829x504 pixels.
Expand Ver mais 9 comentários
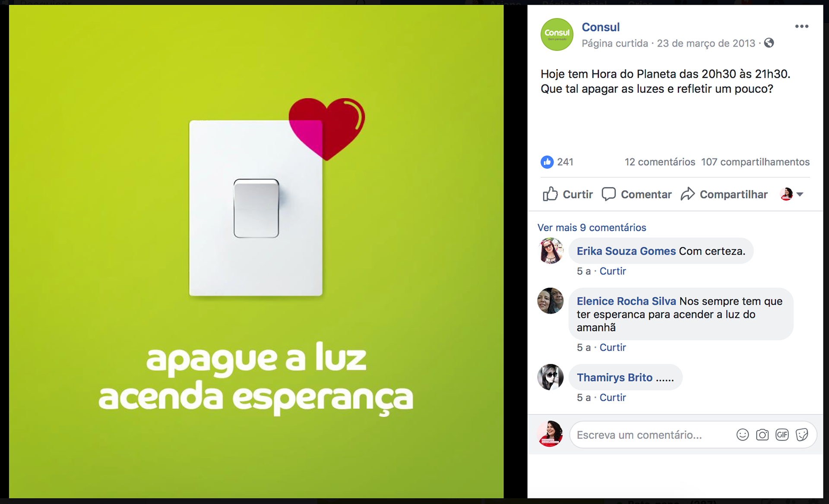(592, 227)
